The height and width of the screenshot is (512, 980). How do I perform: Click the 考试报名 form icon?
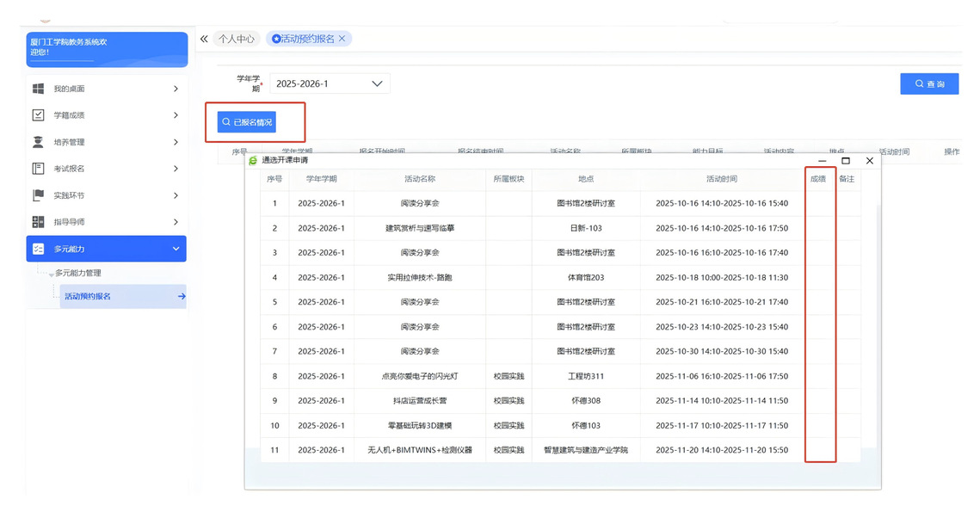[x=38, y=169]
